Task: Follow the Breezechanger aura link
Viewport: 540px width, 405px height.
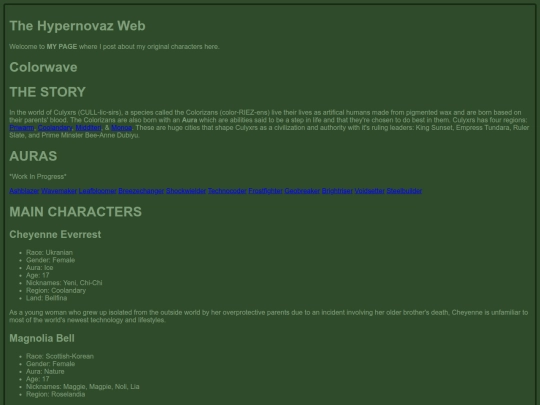Action: click(x=141, y=191)
